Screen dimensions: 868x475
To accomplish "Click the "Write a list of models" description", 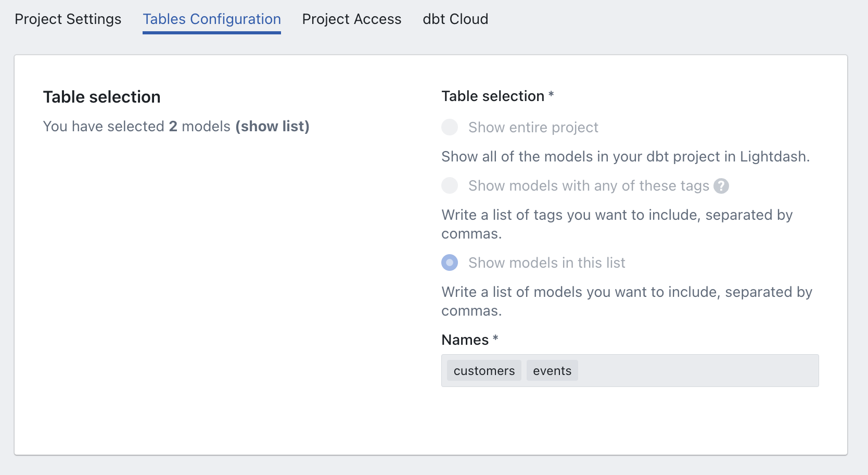I will 627,302.
